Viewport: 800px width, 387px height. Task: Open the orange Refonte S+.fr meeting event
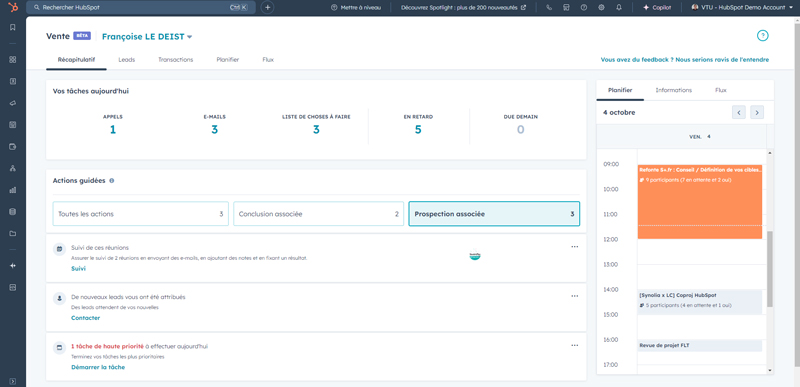[699, 201]
